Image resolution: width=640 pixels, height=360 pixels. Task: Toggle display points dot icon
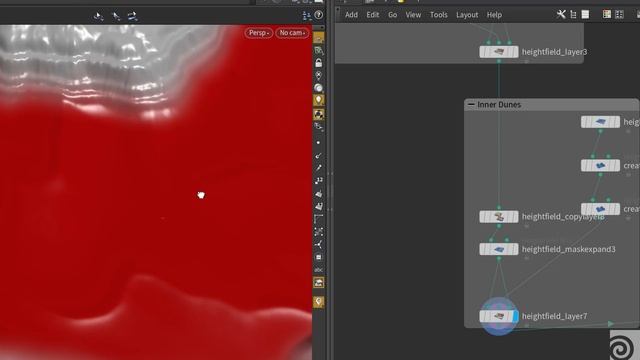[318, 143]
